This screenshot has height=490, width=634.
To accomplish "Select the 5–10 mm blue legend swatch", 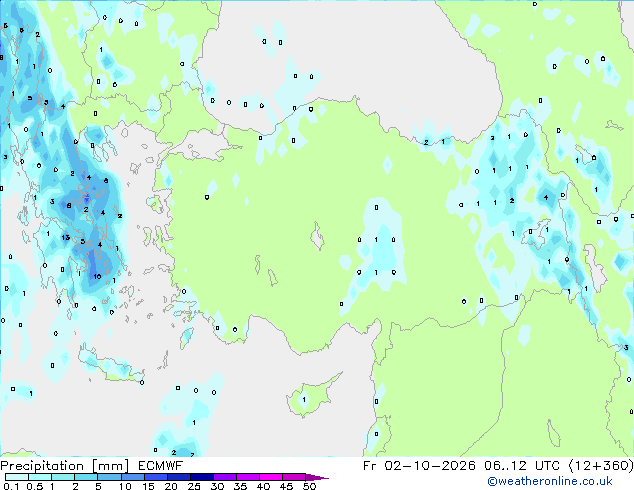I will point(109,477).
